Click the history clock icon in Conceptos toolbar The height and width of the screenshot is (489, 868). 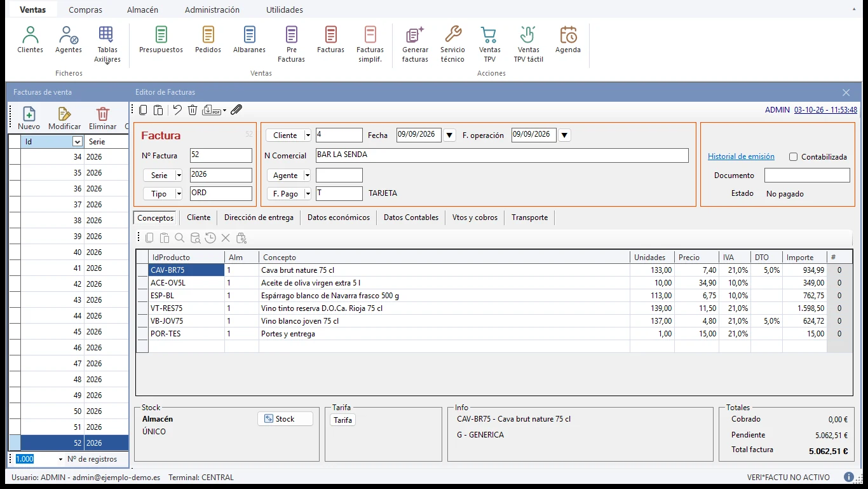click(x=210, y=238)
